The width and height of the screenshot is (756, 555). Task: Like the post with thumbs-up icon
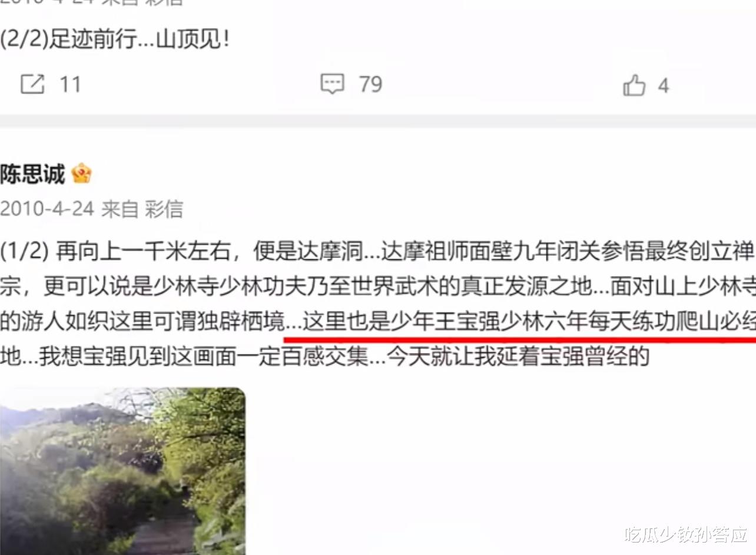pyautogui.click(x=634, y=85)
